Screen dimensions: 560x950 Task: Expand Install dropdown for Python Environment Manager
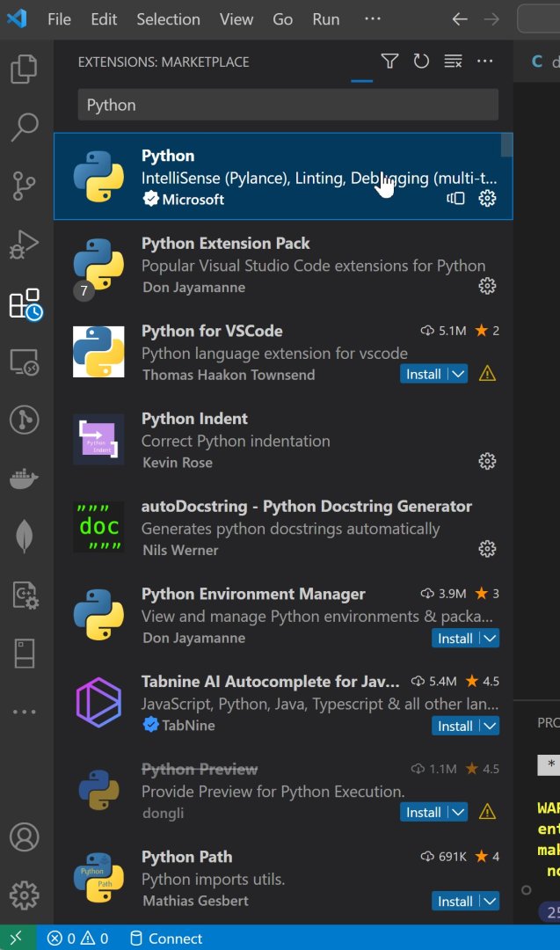coord(490,638)
